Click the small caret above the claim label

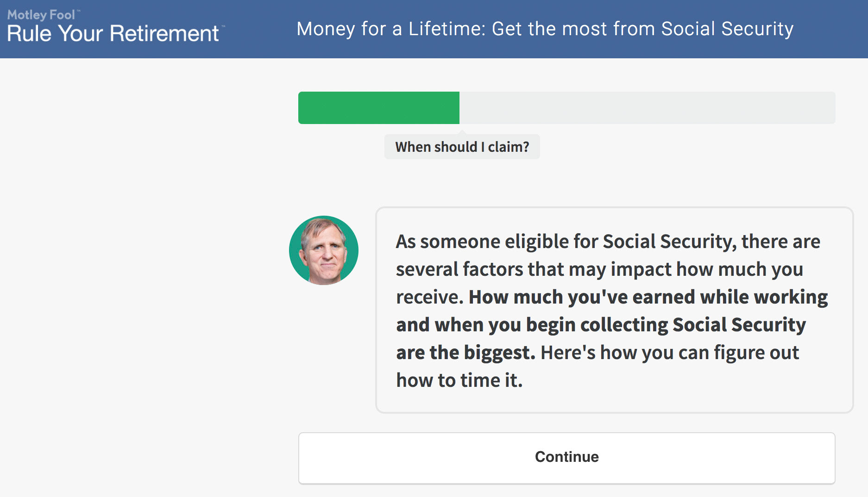(x=462, y=132)
